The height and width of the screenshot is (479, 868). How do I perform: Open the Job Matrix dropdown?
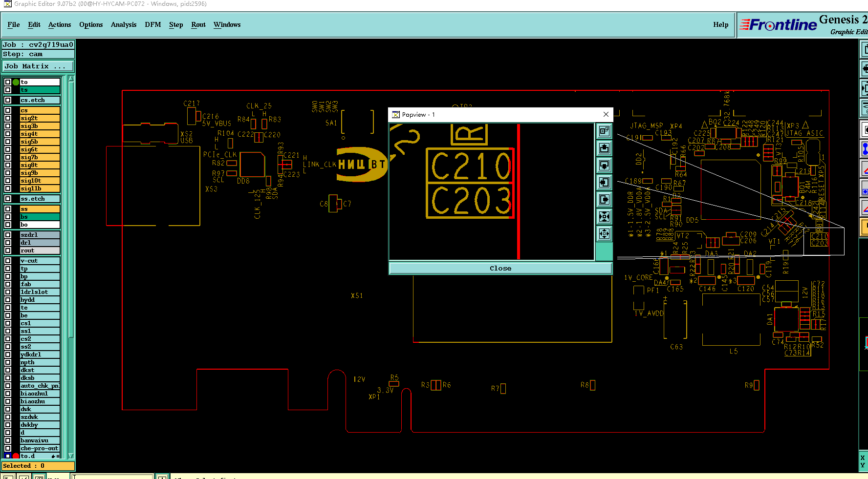(39, 66)
